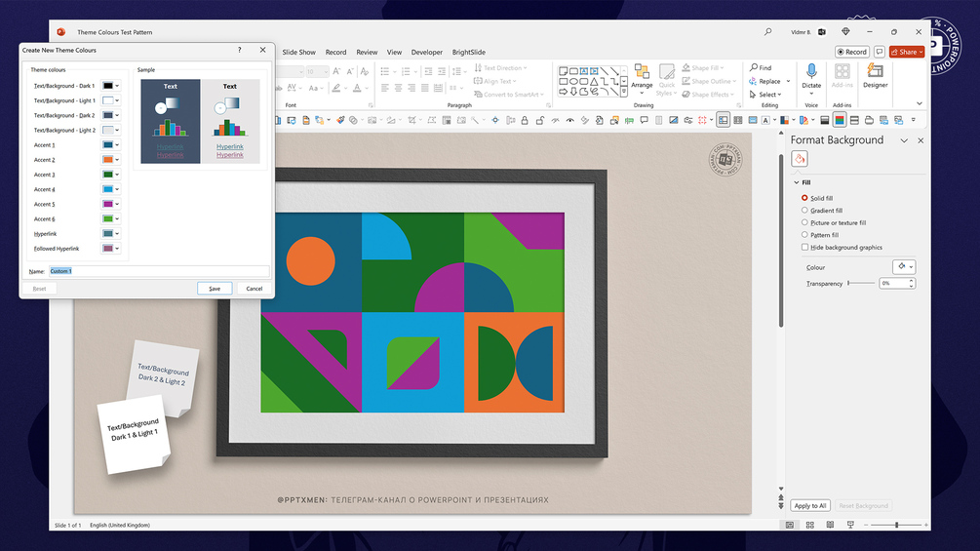Open the Slide Show ribbon tab

click(298, 52)
